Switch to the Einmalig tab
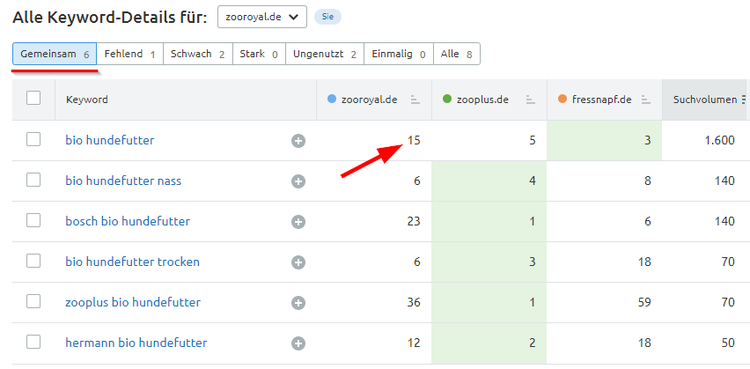The width and height of the screenshot is (750, 369). (x=398, y=54)
